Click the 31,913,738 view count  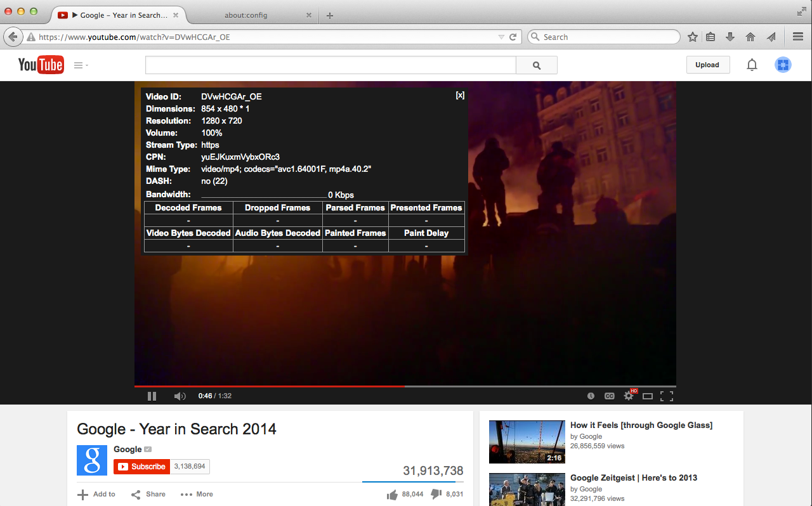[x=433, y=470]
